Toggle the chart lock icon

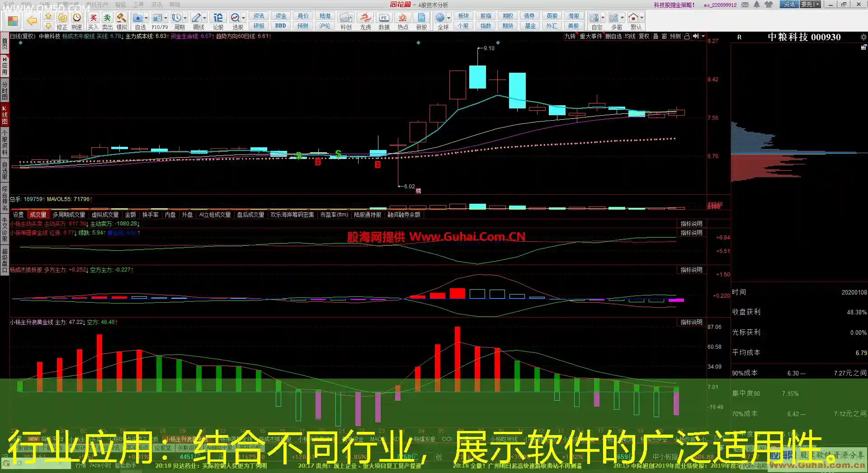(687, 36)
